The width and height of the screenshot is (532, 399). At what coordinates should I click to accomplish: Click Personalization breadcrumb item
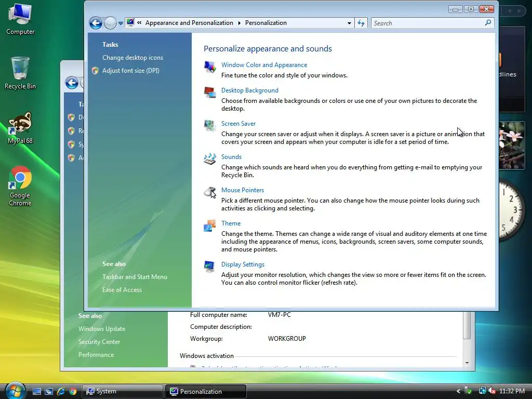point(265,23)
